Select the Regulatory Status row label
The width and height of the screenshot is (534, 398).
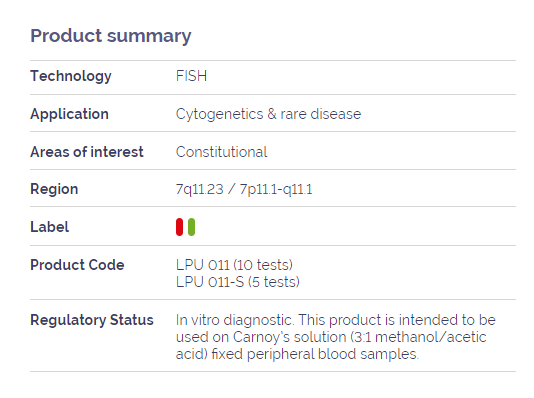click(x=92, y=320)
